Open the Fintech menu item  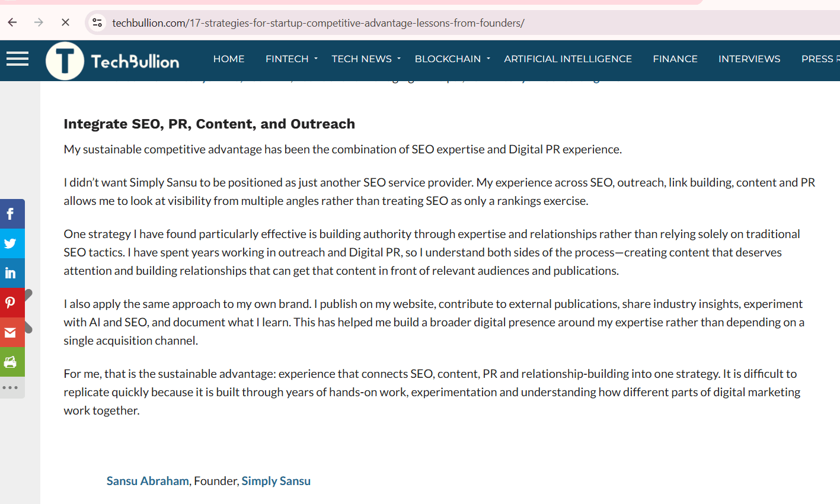tap(287, 59)
